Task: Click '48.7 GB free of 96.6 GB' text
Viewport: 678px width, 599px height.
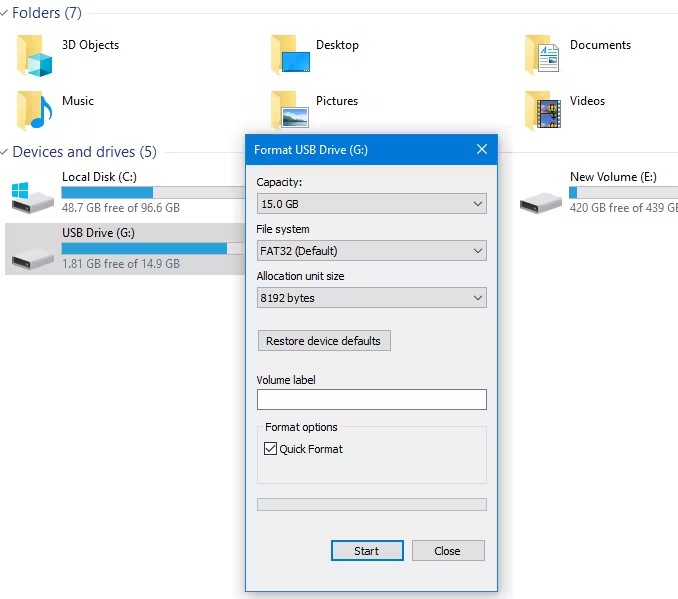Action: click(121, 208)
